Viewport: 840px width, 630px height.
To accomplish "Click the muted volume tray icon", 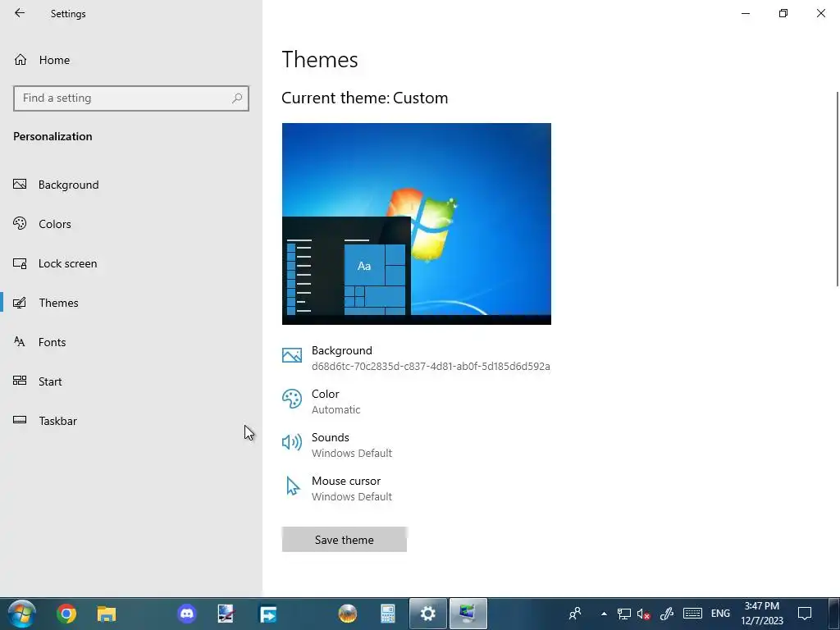I will point(643,614).
